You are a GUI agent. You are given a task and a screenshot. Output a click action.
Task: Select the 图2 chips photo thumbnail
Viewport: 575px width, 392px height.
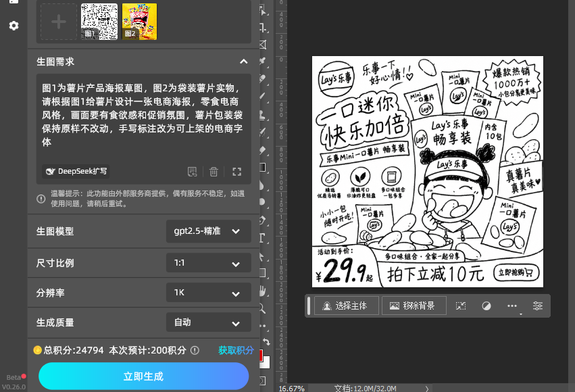click(139, 22)
